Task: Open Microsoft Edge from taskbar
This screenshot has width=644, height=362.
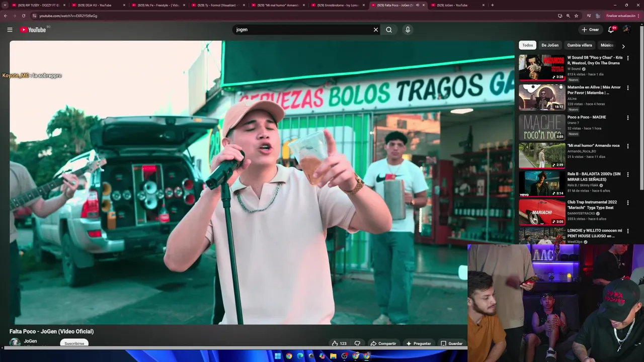Action: click(300, 356)
